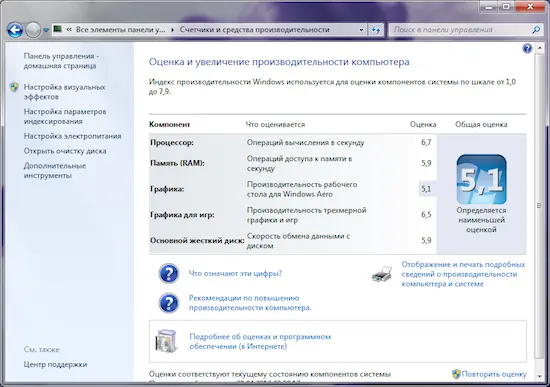Screen dimensions: 550x387
Task: Select the 'Графика для игр:' row label
Action: pos(182,215)
